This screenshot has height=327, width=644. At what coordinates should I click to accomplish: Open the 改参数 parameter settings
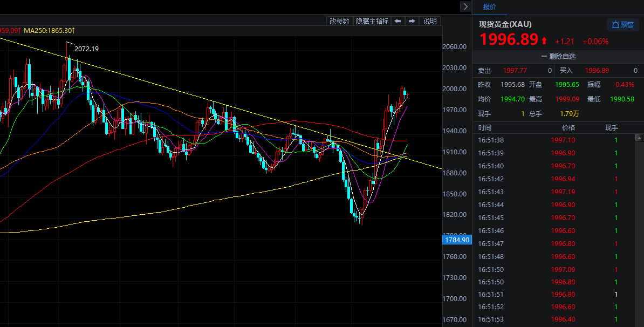[340, 21]
